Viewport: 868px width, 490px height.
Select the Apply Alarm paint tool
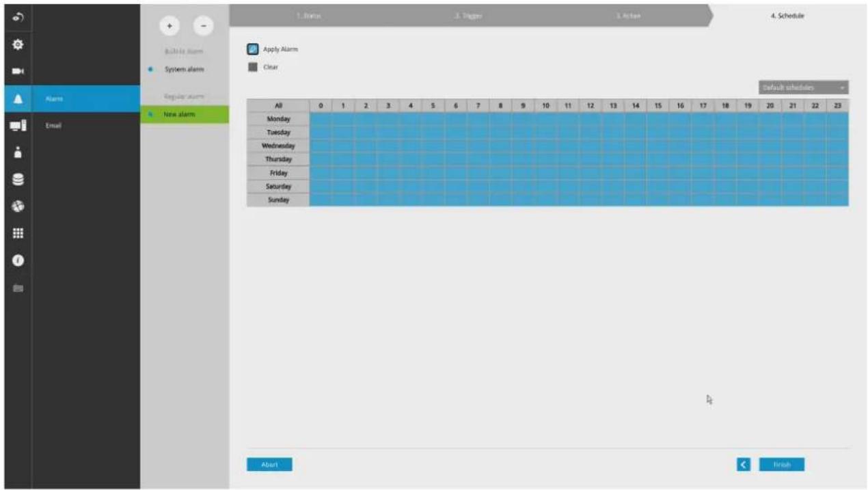(253, 49)
